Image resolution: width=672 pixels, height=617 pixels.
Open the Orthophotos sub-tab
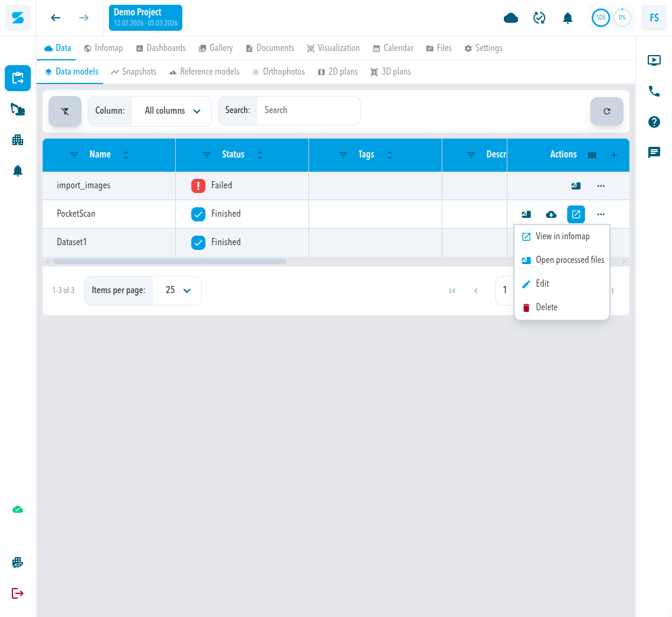point(279,72)
